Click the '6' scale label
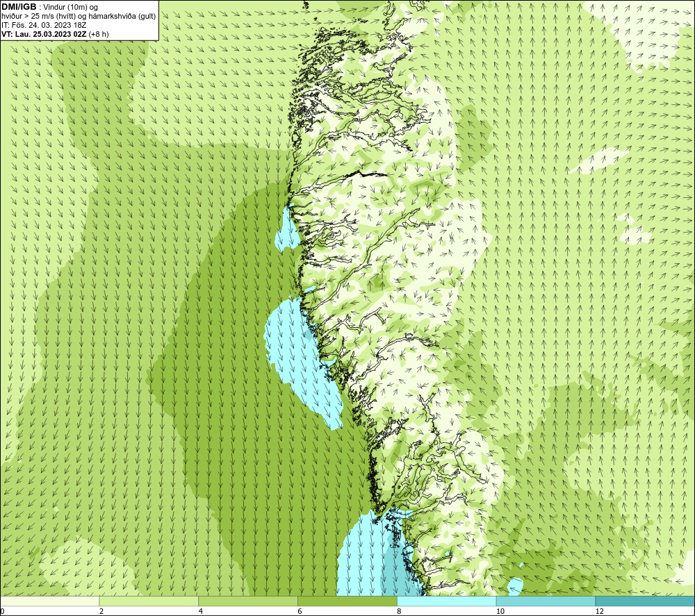The width and height of the screenshot is (695, 616). click(x=300, y=611)
